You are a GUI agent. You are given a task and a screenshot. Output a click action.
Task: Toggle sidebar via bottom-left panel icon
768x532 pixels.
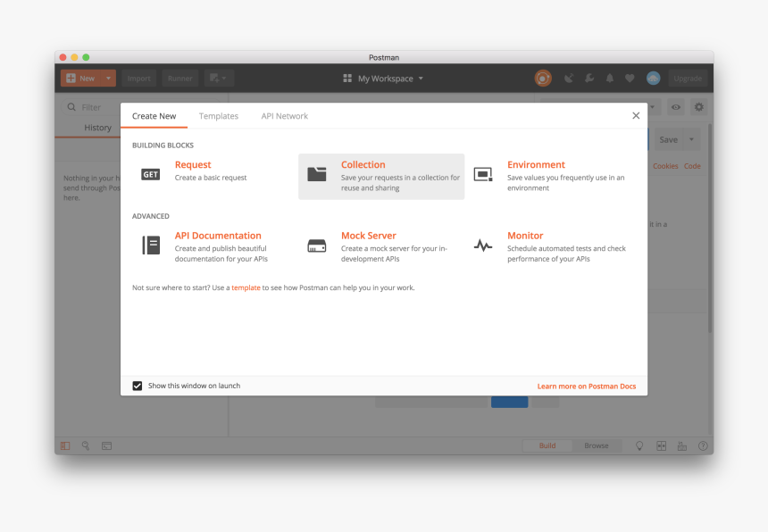pos(65,445)
